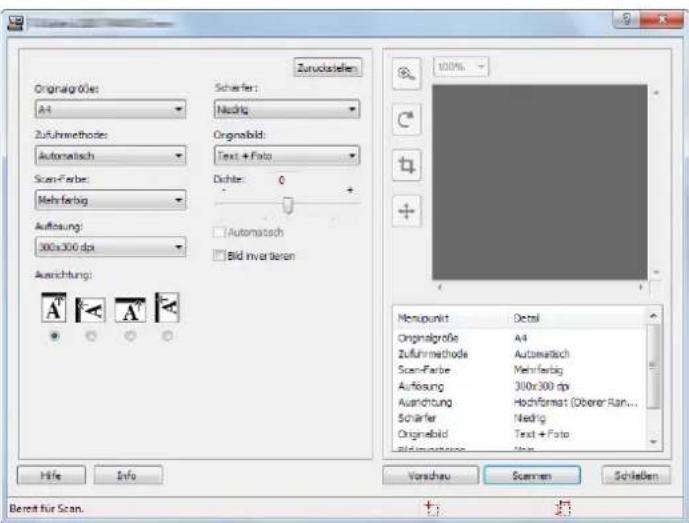
Task: Select the move (cross arrows) tool icon
Action: pos(406,211)
